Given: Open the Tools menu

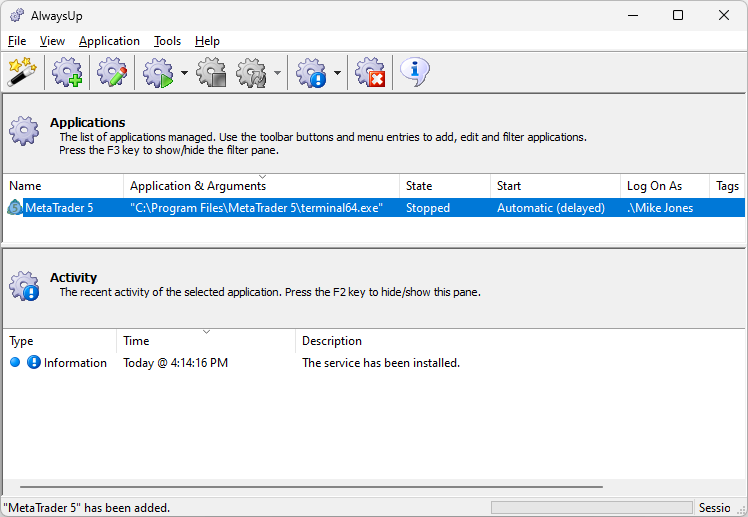Looking at the screenshot, I should [167, 41].
